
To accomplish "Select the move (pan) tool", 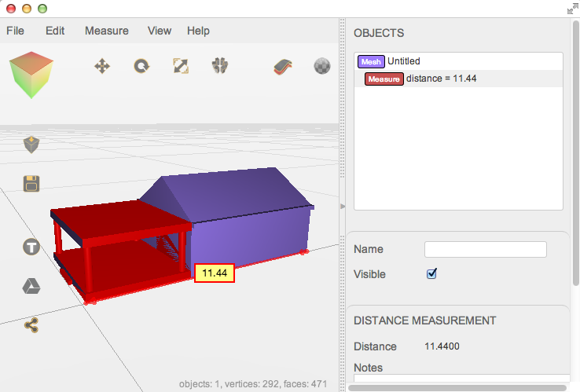I will (102, 67).
